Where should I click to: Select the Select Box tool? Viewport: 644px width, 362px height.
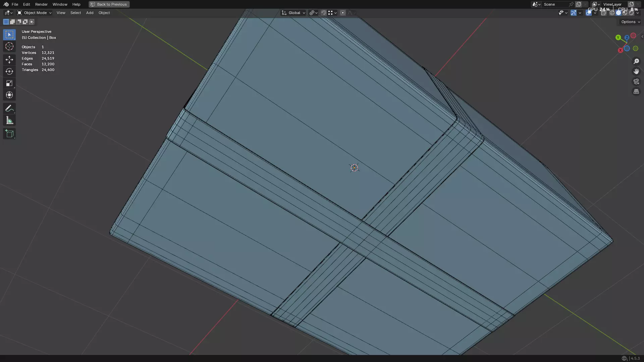pos(9,35)
